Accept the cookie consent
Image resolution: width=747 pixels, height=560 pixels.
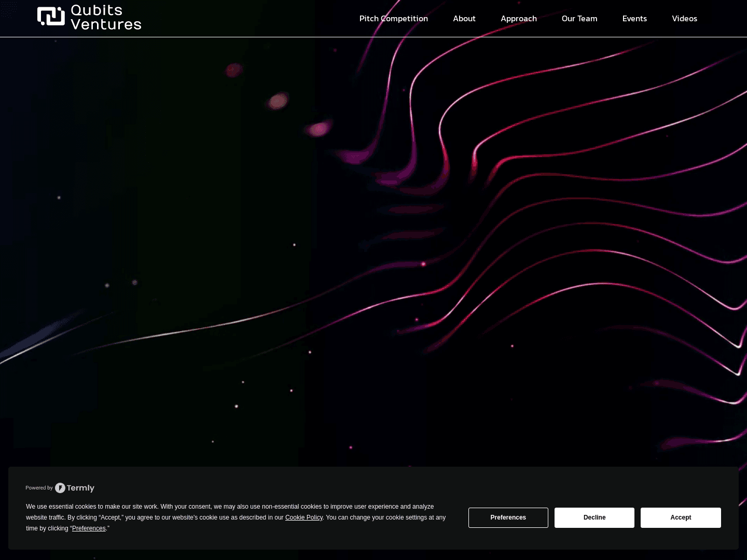coord(681,517)
